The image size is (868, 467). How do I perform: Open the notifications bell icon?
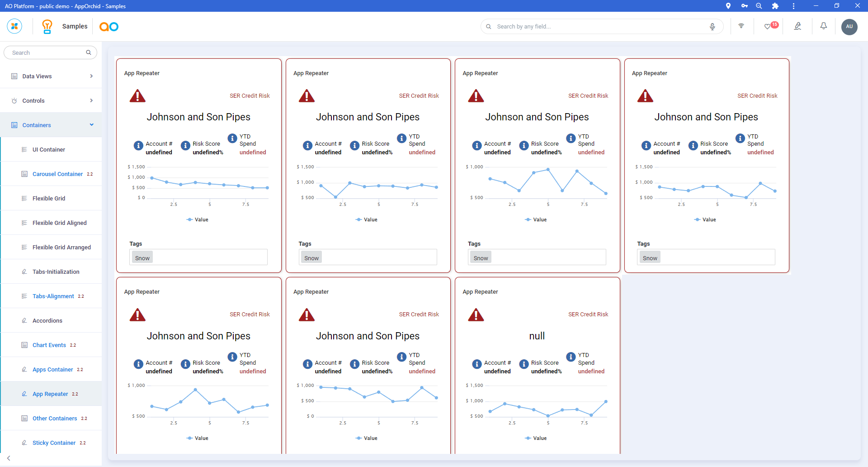point(823,26)
